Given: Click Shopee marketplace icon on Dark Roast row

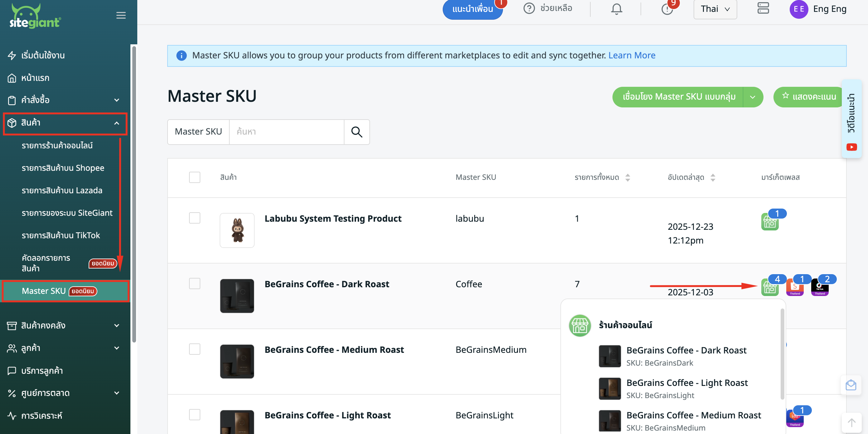Looking at the screenshot, I should coord(795,288).
